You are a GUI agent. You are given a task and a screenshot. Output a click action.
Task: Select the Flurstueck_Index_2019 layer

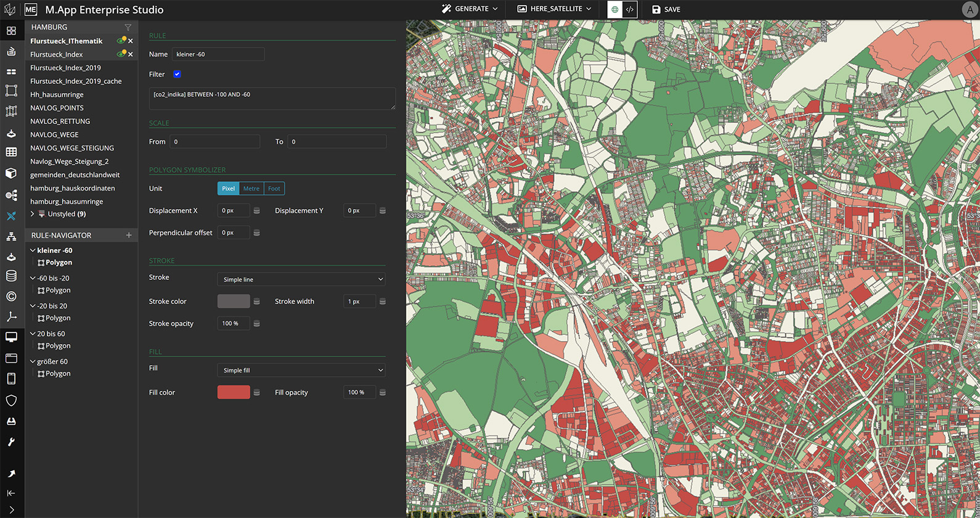pos(65,68)
